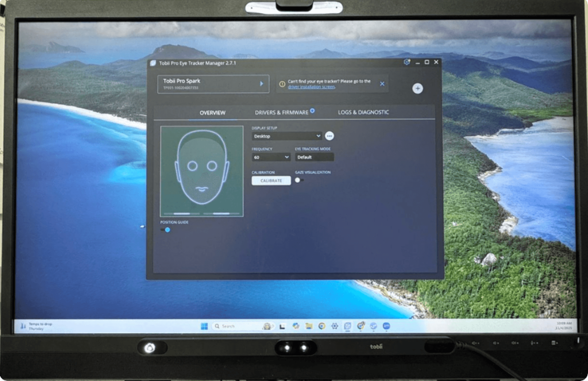Open the Copilot icon in the taskbar
The height and width of the screenshot is (381, 588).
(295, 326)
